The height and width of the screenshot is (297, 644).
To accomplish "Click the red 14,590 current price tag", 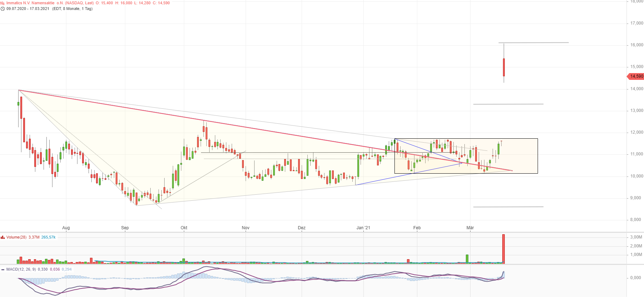I will 636,76.
